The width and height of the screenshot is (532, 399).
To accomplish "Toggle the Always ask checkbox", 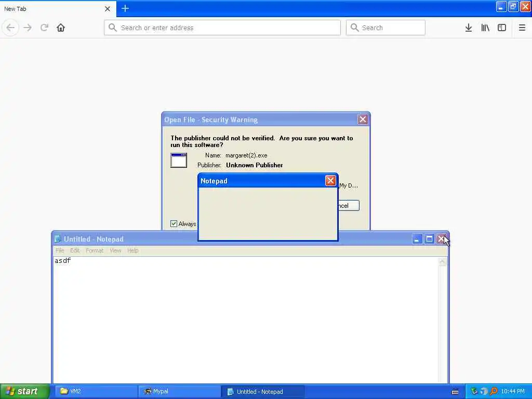I will coord(174,223).
